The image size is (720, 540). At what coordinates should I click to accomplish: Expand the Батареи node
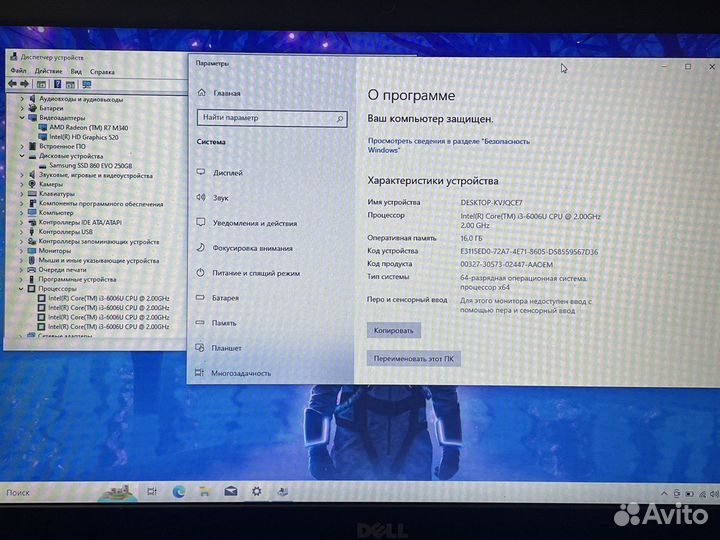tap(22, 108)
